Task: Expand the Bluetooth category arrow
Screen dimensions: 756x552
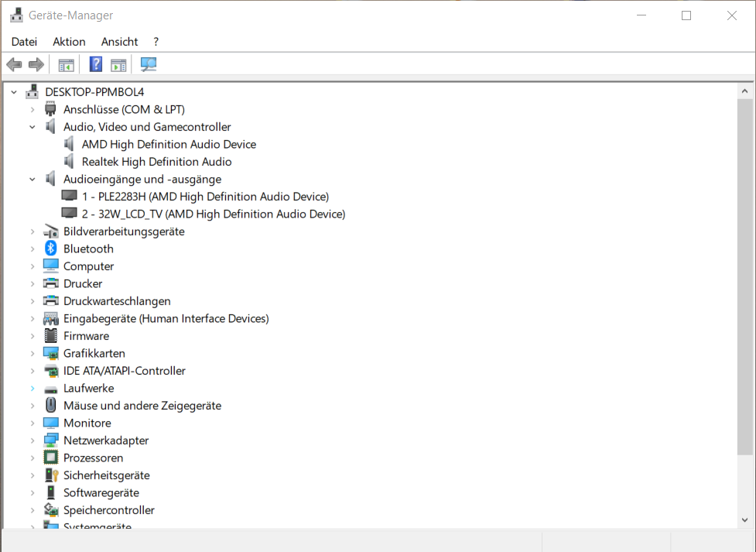Action: click(x=32, y=249)
